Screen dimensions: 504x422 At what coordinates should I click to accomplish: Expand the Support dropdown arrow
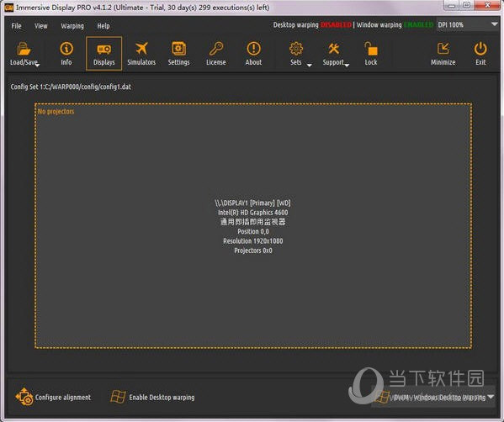tap(347, 66)
